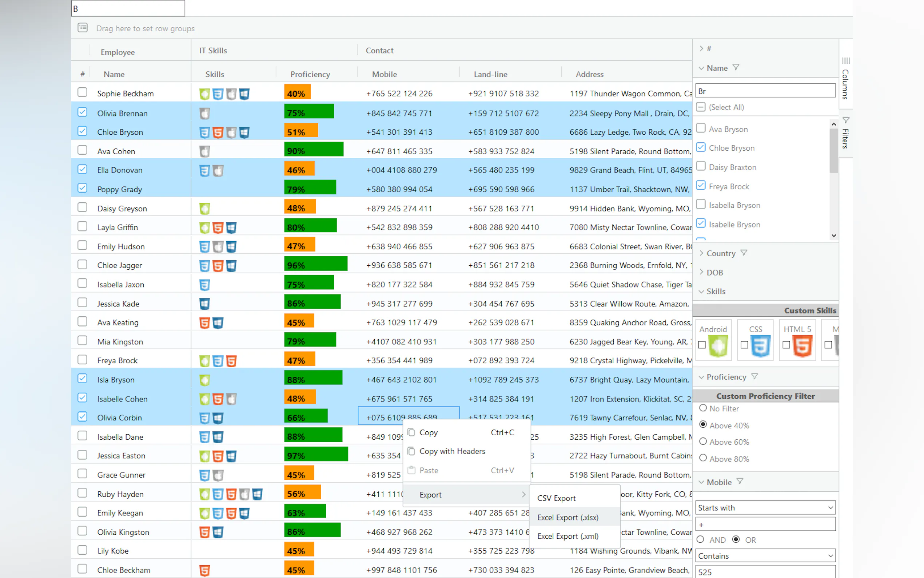Click the Columns tab bars icon
Viewport: 924px width, 578px height.
point(846,61)
